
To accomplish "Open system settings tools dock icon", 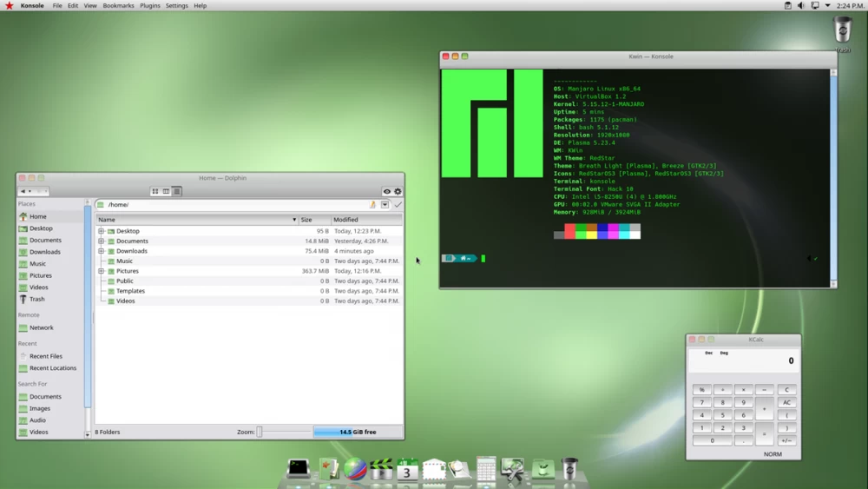I will pyautogui.click(x=513, y=468).
